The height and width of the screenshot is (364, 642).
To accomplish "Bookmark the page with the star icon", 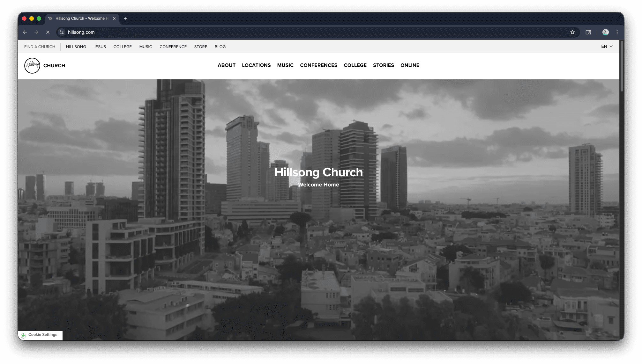I will (572, 32).
